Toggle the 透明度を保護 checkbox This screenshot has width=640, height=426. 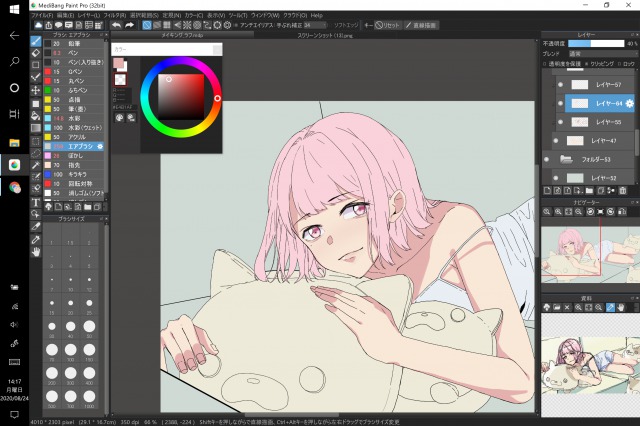click(x=546, y=62)
